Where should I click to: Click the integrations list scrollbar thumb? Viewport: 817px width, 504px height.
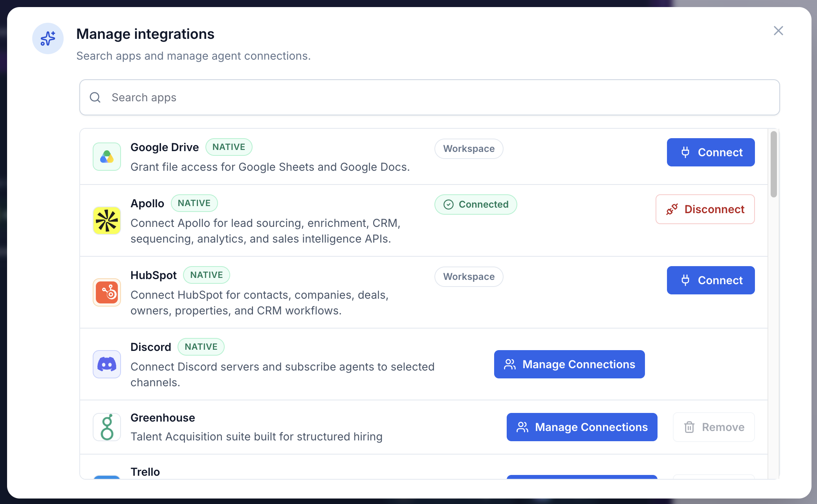click(773, 164)
